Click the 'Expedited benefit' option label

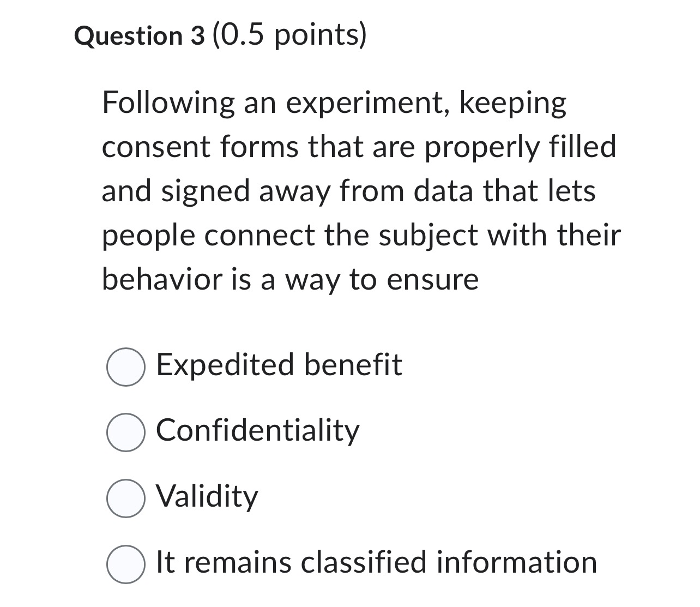click(x=279, y=365)
